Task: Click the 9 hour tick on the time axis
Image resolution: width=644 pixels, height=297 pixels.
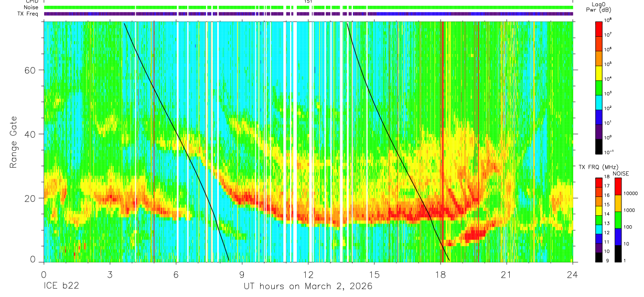Action: point(242,274)
